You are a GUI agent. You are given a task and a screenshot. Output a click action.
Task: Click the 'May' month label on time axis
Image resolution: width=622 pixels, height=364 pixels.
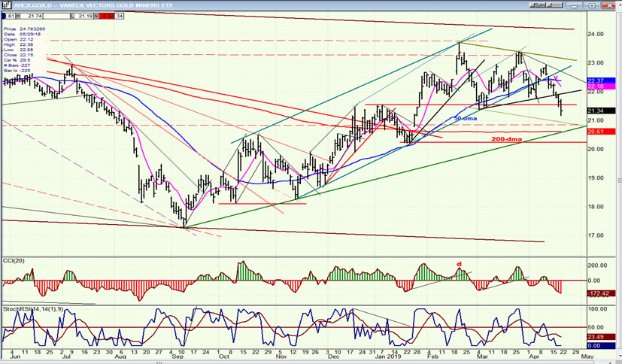[587, 356]
